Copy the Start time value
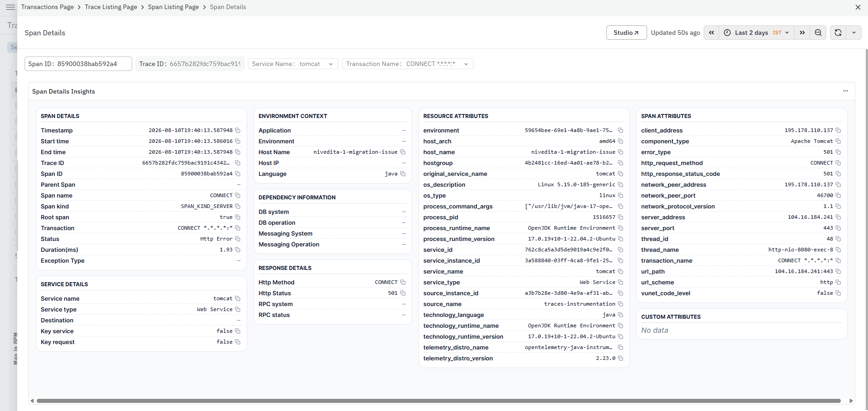 click(x=238, y=141)
